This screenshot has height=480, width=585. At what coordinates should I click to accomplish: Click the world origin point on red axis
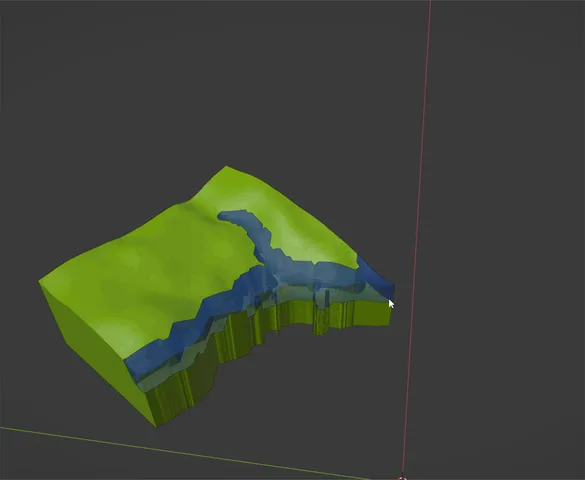[402, 478]
